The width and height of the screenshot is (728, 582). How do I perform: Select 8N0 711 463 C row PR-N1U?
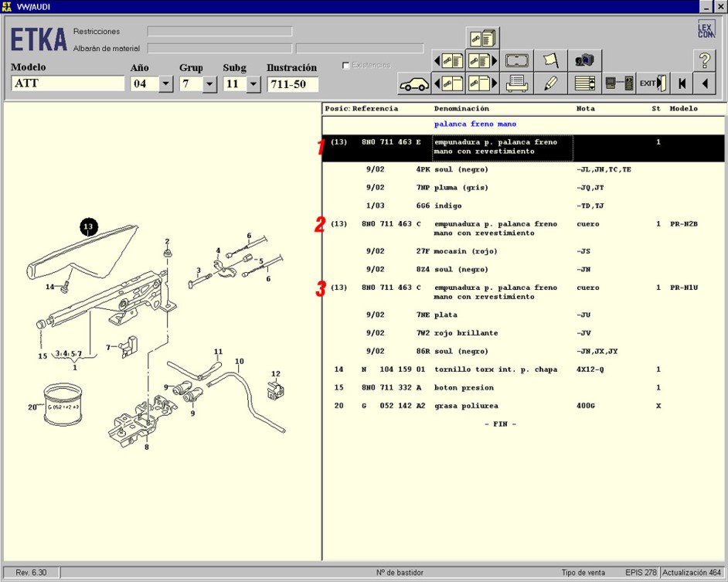(523, 292)
